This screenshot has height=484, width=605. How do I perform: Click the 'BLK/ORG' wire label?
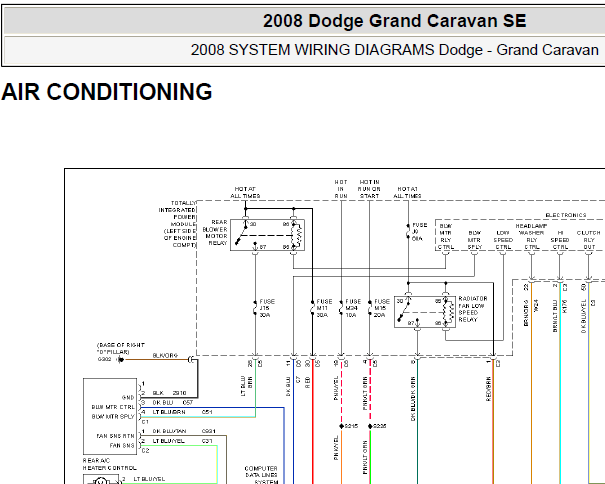[165, 355]
